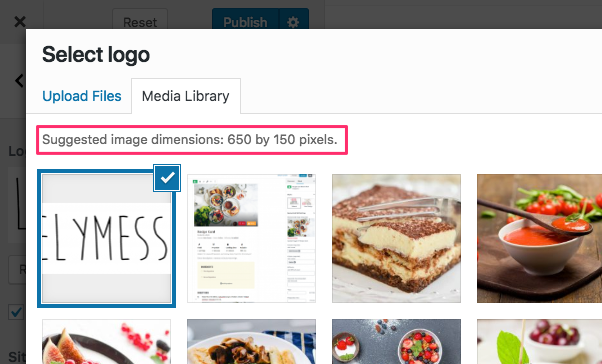Switch to the Upload Files tab
Image resolution: width=602 pixels, height=364 pixels.
(x=82, y=96)
